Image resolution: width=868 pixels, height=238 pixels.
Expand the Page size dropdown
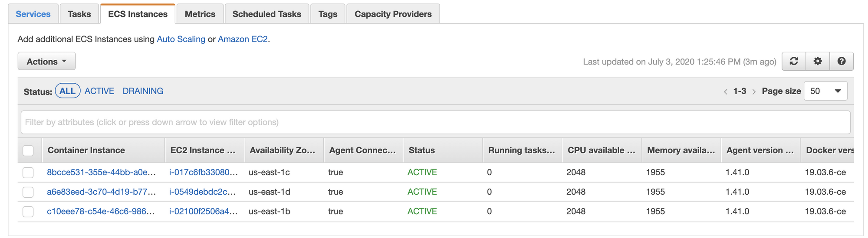point(825,91)
